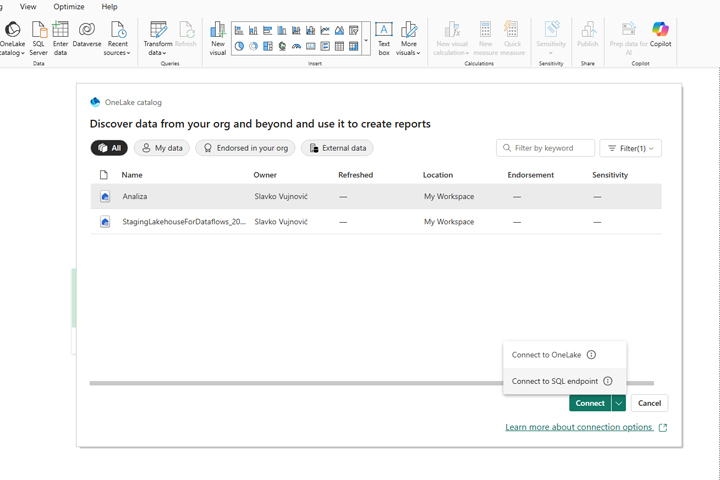The image size is (720, 480).
Task: Expand the Filter(1) dropdown
Action: tap(630, 148)
